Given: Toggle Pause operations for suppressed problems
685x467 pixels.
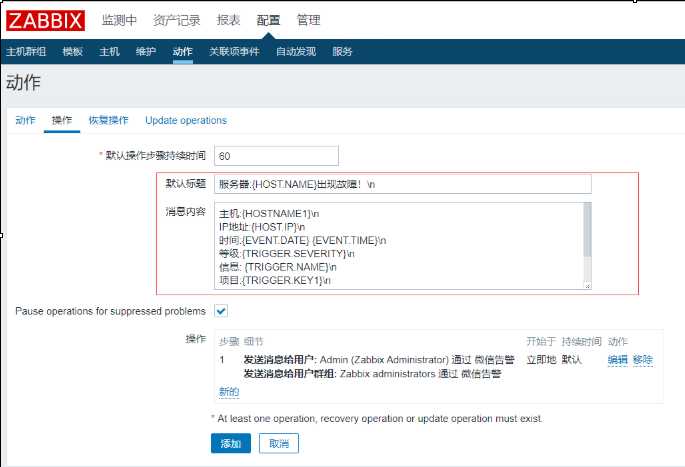Looking at the screenshot, I should tap(221, 311).
